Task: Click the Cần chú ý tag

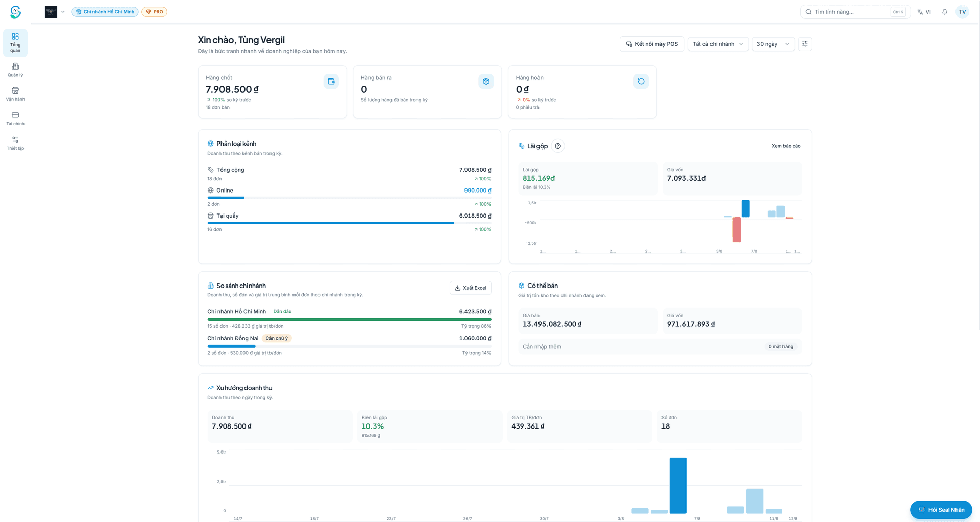Action: pyautogui.click(x=277, y=338)
